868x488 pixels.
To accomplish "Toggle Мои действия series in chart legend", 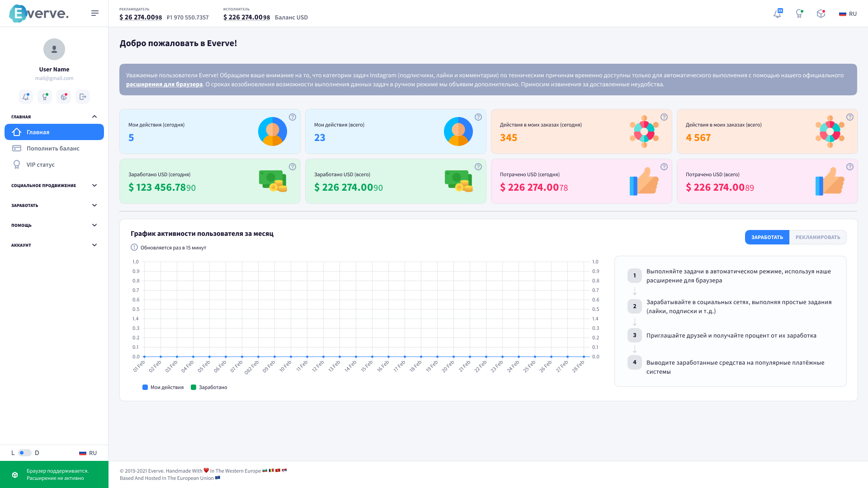I will coord(163,387).
